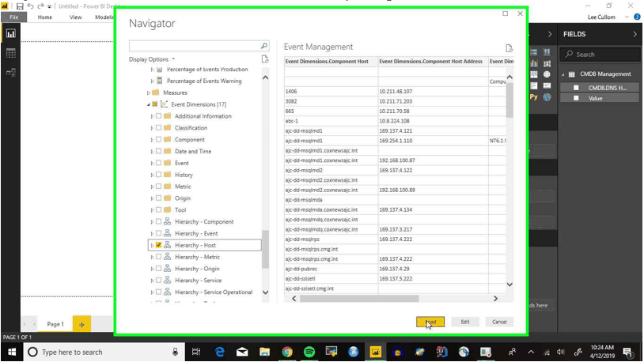644x362 pixels.
Task: Click the refresh tree icon beside Display Options
Action: point(265,59)
